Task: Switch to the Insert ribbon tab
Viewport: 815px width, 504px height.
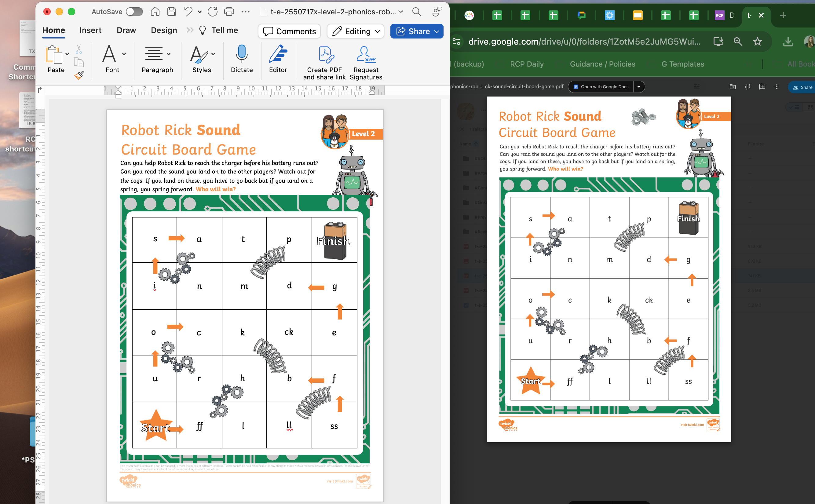Action: tap(90, 30)
